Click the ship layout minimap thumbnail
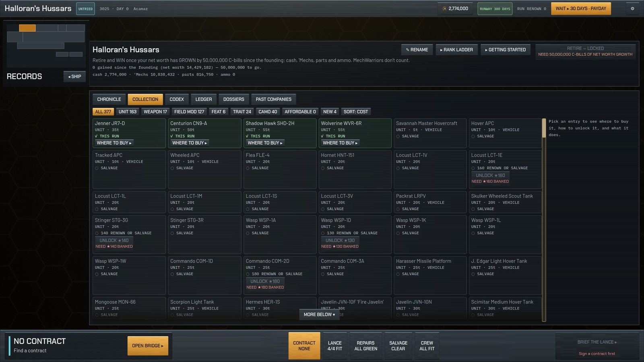This screenshot has height=362, width=644. pos(46,45)
